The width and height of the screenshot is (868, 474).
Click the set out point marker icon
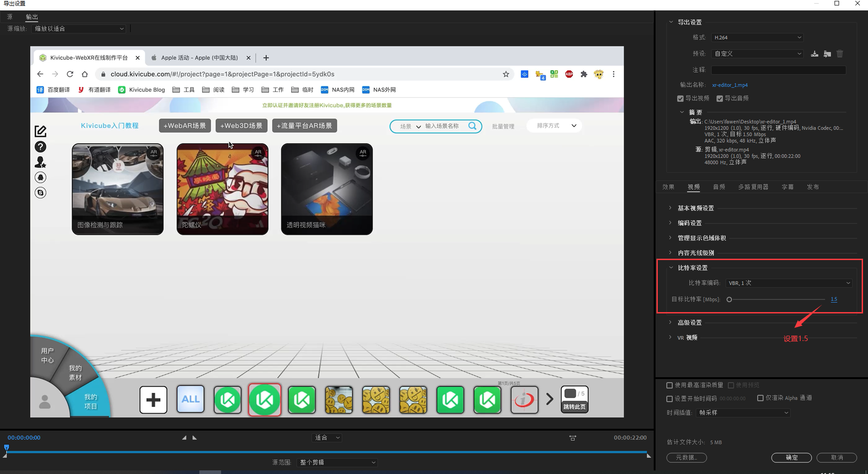pos(195,438)
